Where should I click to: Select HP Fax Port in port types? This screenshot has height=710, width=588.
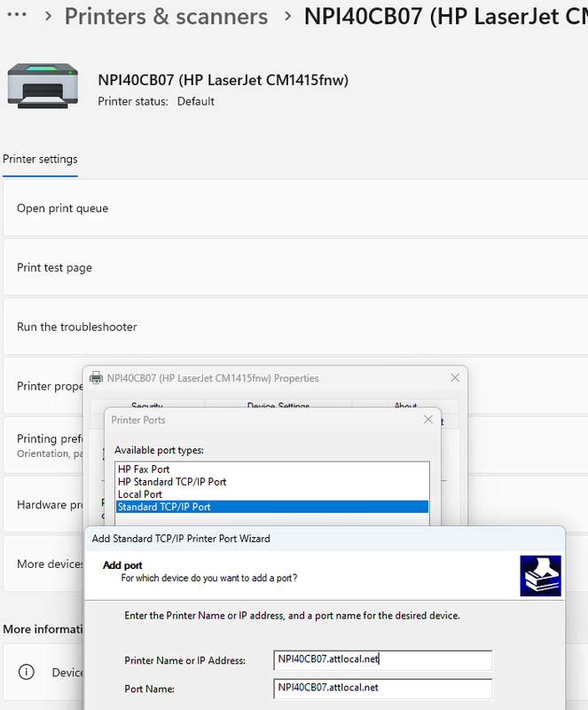click(144, 469)
